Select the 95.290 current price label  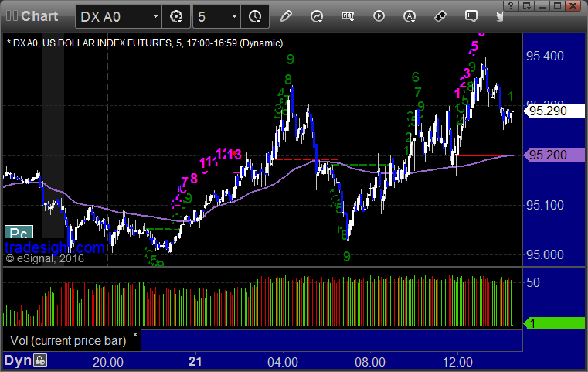[x=554, y=111]
